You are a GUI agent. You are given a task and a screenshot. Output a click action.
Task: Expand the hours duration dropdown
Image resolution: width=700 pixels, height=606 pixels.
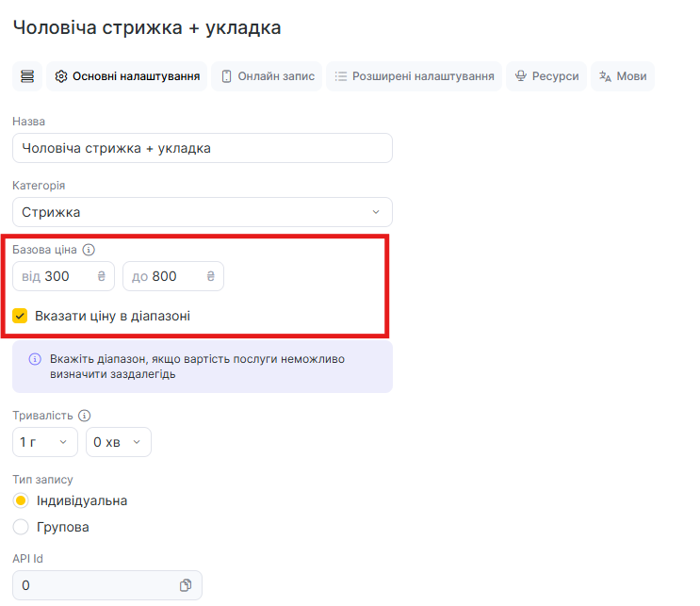click(45, 442)
